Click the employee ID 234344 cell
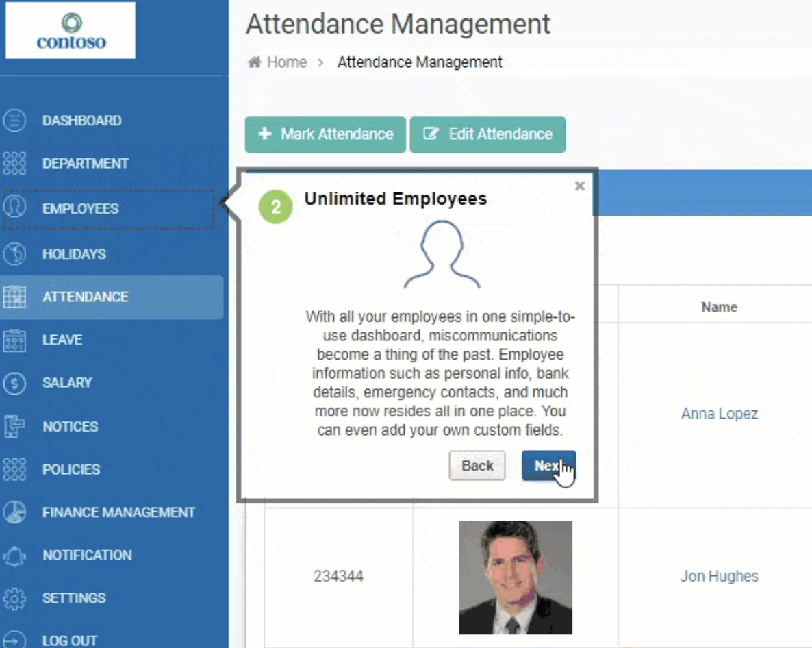This screenshot has width=812, height=648. 339,576
